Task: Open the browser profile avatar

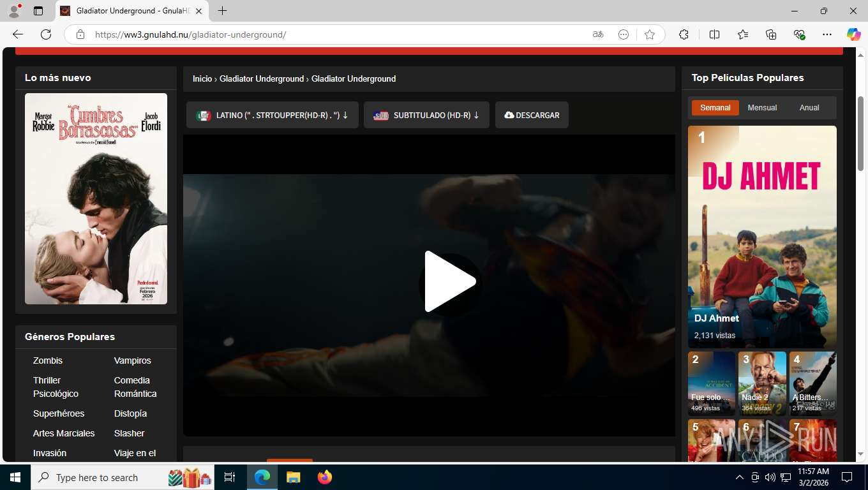Action: (x=14, y=10)
